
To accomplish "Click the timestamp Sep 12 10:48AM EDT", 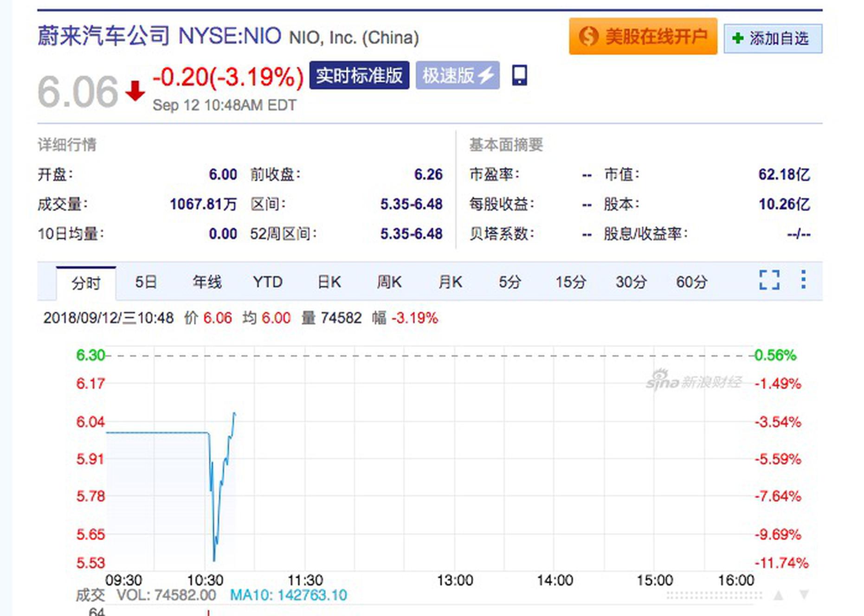I will tap(225, 105).
